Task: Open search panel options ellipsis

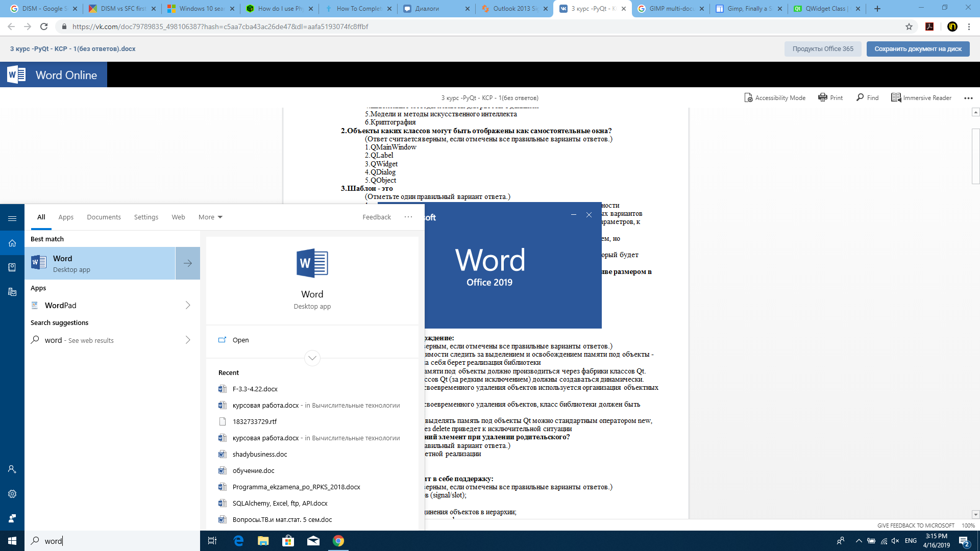Action: (x=408, y=217)
